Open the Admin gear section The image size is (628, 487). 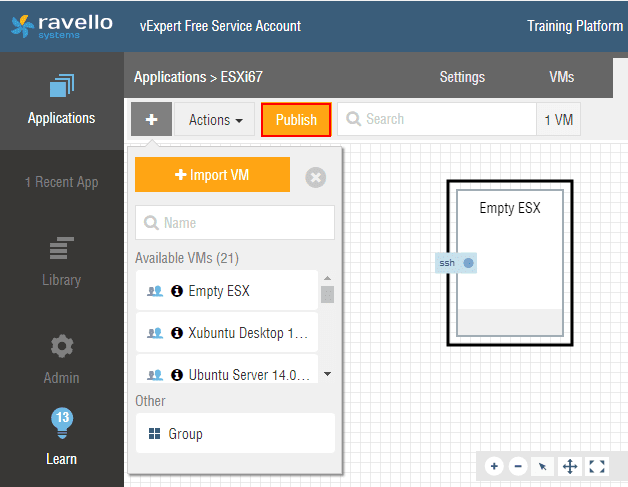click(61, 359)
